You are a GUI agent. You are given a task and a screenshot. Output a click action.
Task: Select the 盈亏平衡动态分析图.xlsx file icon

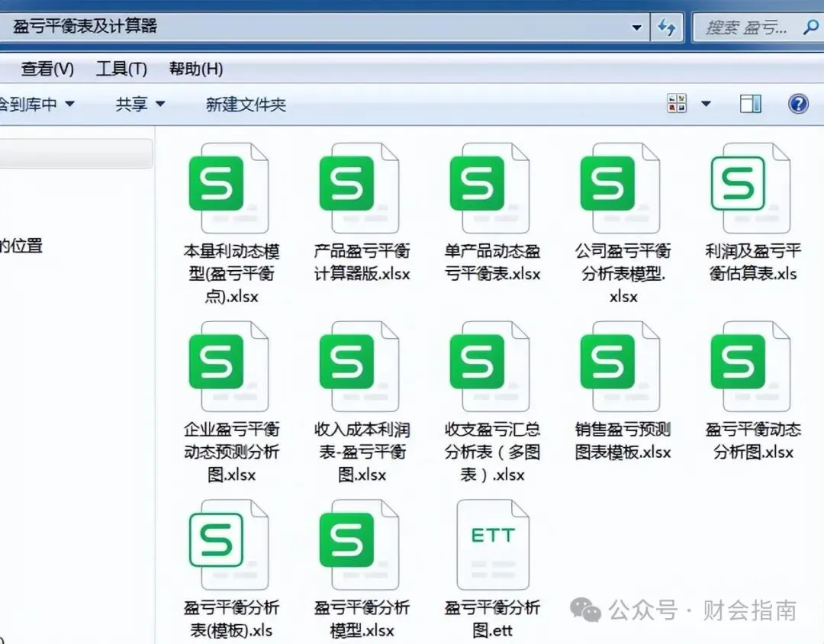click(751, 366)
